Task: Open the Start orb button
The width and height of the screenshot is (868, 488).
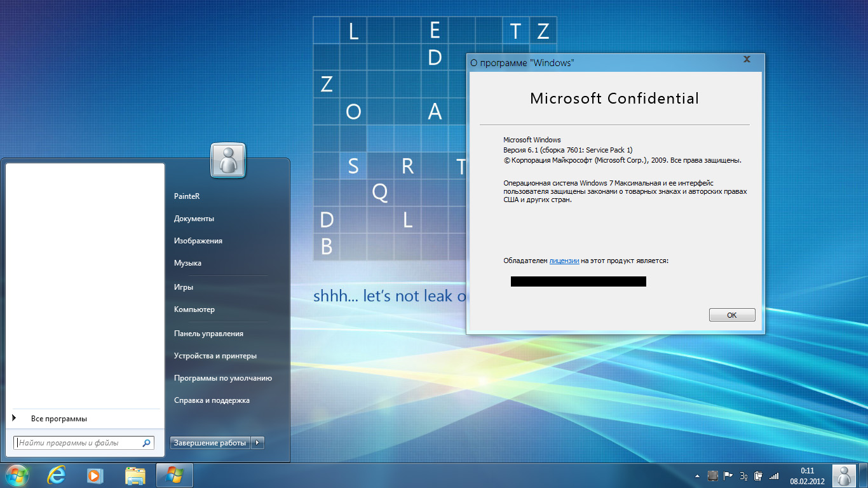Action: 17,475
